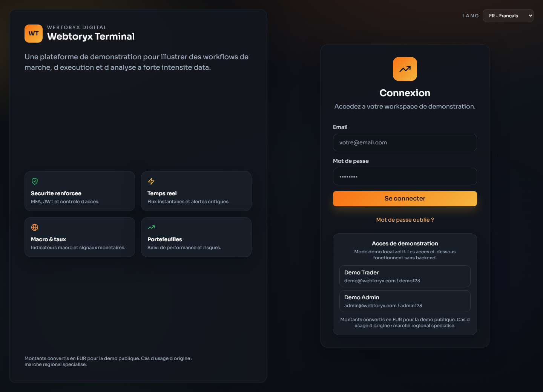This screenshot has width=543, height=392.
Task: Click the WT logo icon
Action: point(34,34)
